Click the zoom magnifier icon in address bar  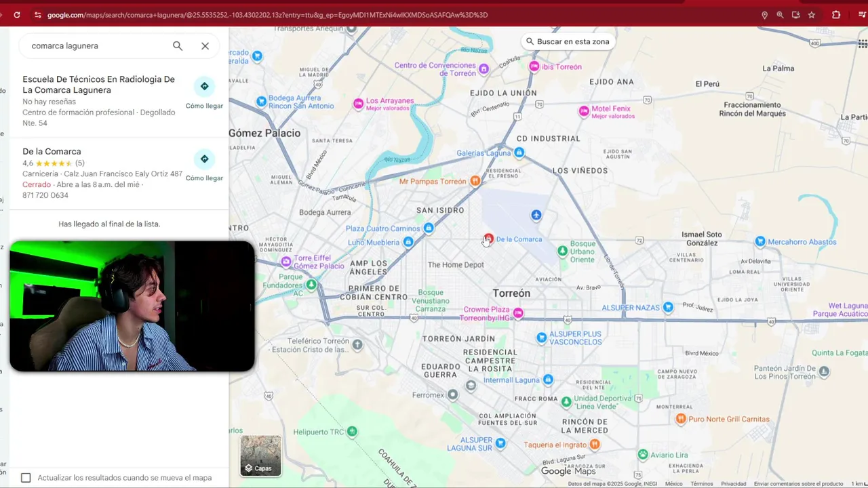pos(780,15)
